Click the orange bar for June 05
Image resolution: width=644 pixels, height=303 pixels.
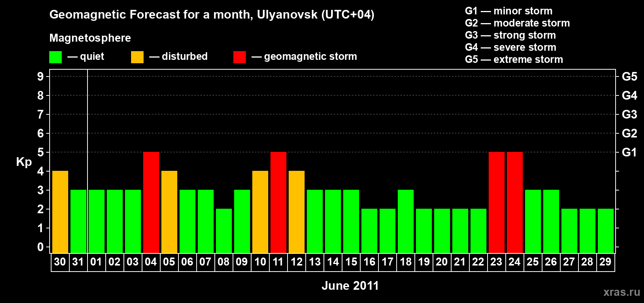pyautogui.click(x=169, y=212)
